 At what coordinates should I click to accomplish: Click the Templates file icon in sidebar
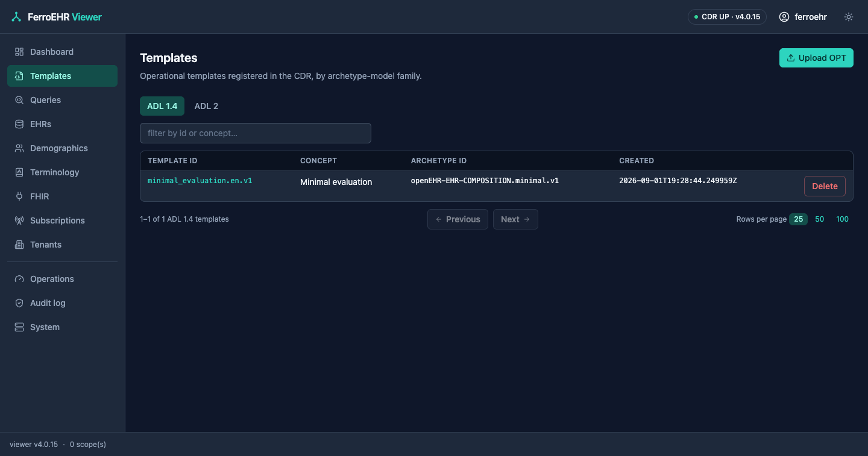(19, 76)
